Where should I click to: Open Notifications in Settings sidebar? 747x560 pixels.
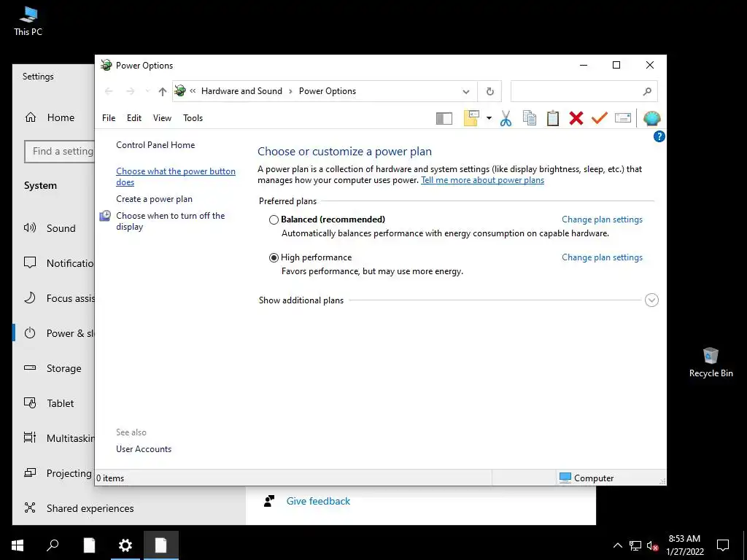(x=58, y=263)
